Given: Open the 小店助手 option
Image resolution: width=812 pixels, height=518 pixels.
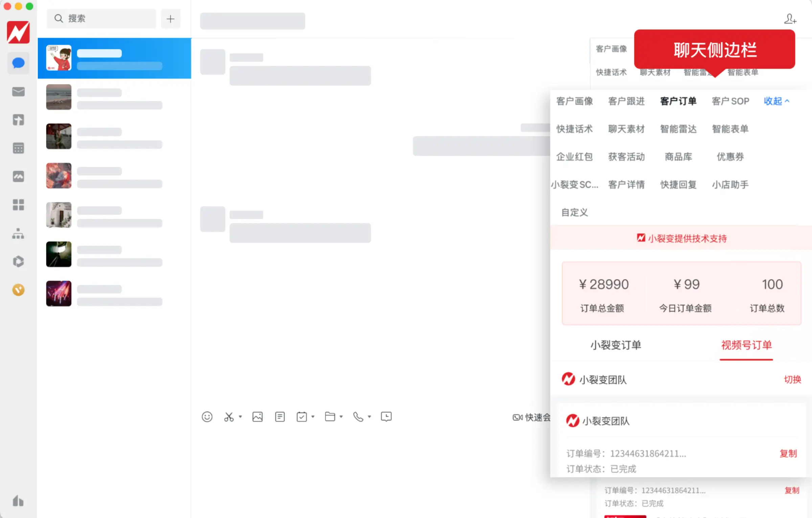Looking at the screenshot, I should (730, 185).
